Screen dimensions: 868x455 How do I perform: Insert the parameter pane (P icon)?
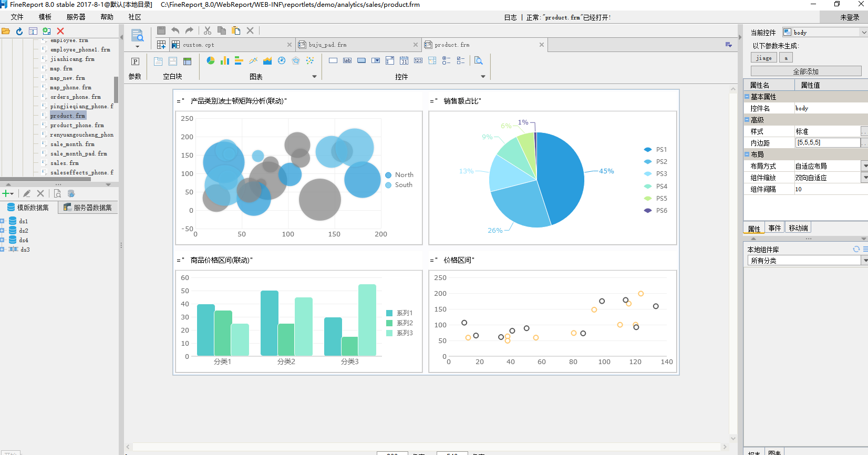[135, 61]
